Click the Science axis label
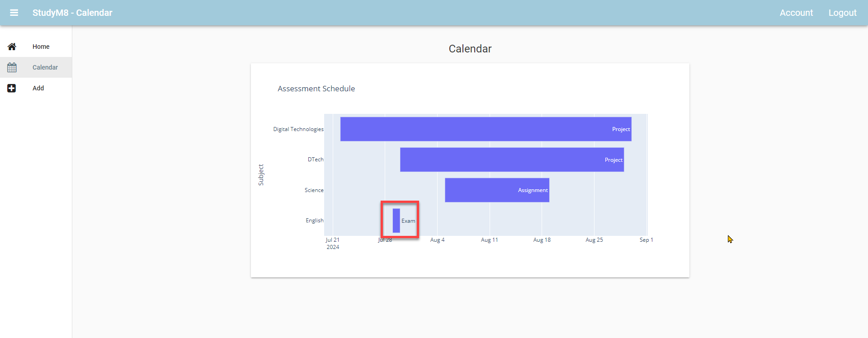868x338 pixels. pos(314,190)
